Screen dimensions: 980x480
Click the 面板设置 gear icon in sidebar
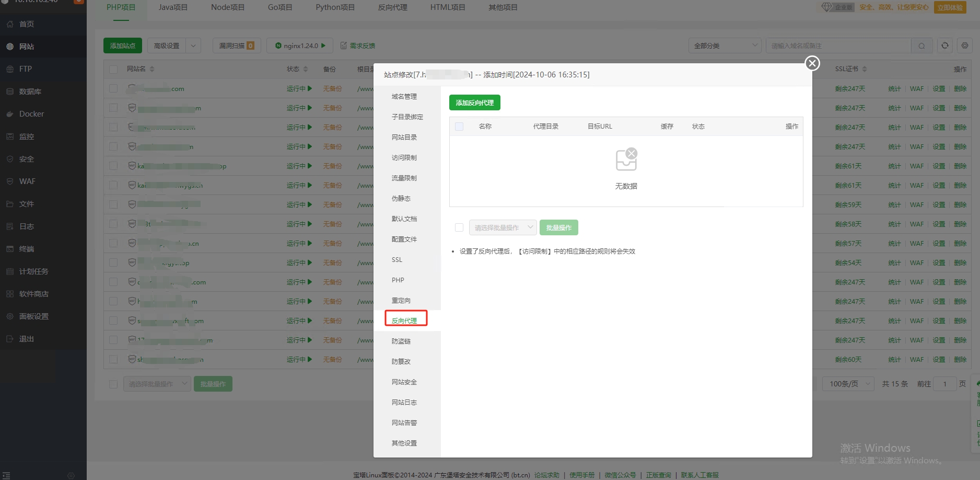[10, 316]
